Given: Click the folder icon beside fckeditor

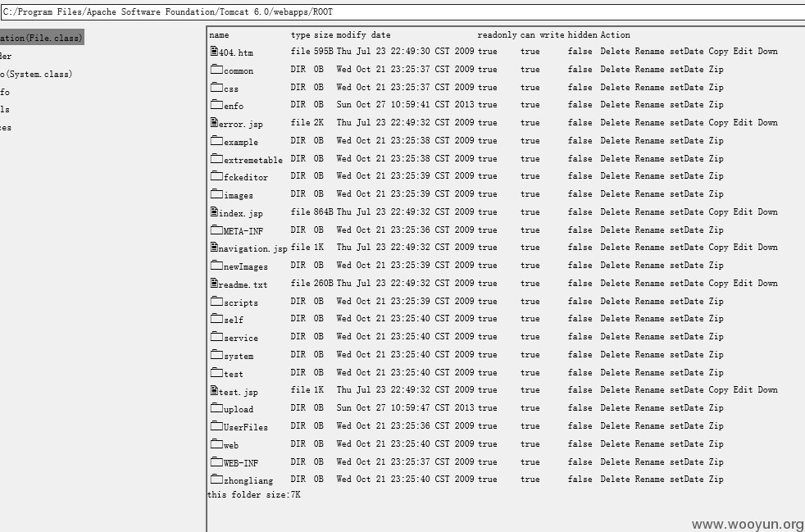Looking at the screenshot, I should [216, 175].
